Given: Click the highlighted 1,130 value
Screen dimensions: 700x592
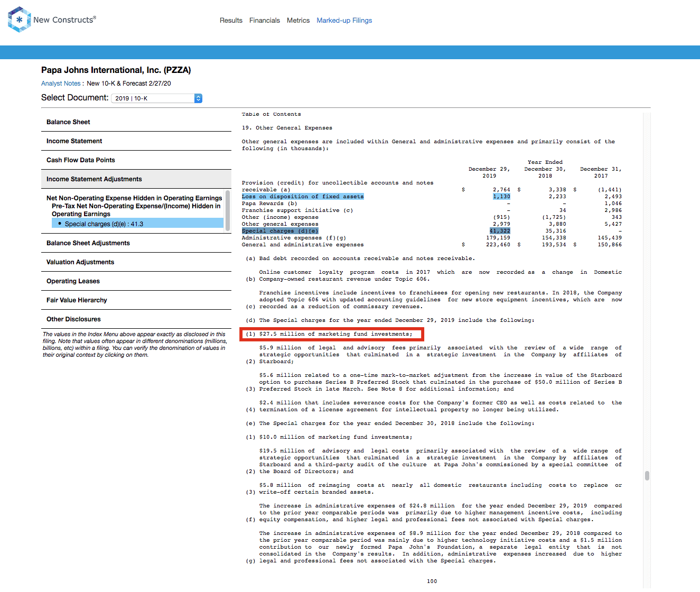Looking at the screenshot, I should click(501, 197).
